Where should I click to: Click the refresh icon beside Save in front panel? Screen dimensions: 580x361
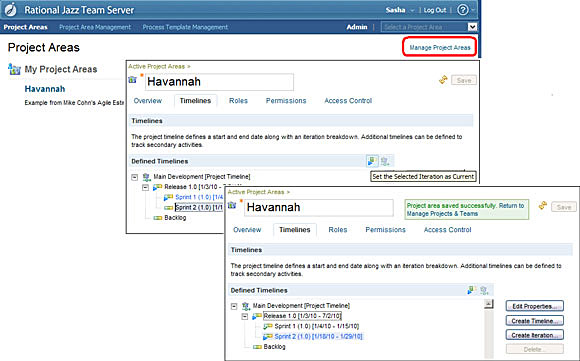pyautogui.click(x=543, y=206)
